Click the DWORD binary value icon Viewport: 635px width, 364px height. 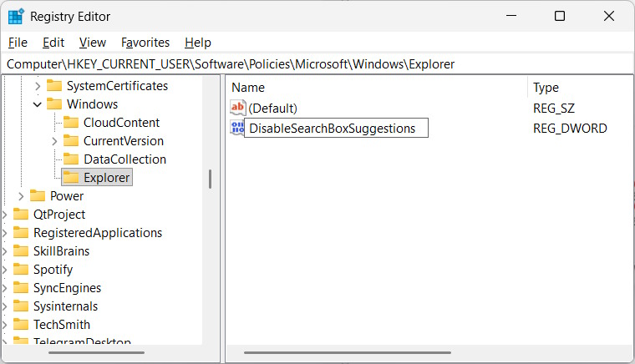coord(237,128)
